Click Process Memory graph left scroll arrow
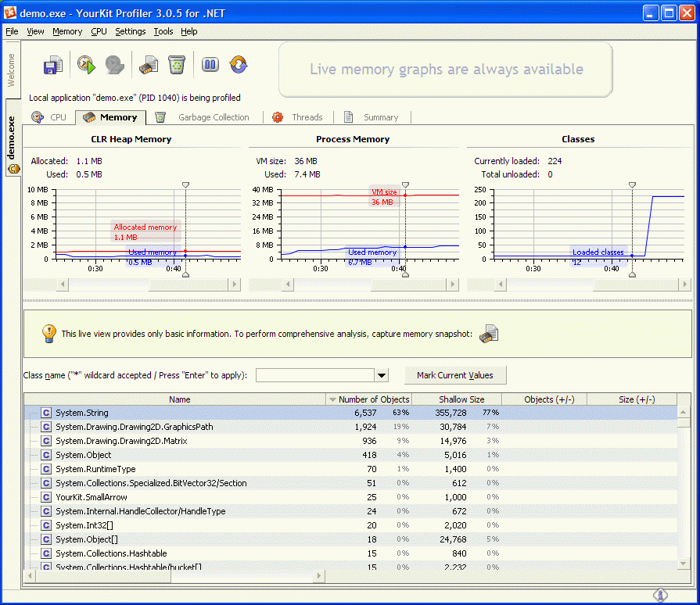Image resolution: width=700 pixels, height=605 pixels. point(288,285)
